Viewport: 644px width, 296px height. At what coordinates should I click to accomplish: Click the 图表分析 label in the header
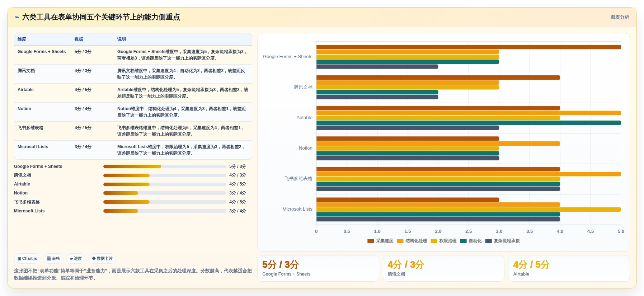[620, 17]
